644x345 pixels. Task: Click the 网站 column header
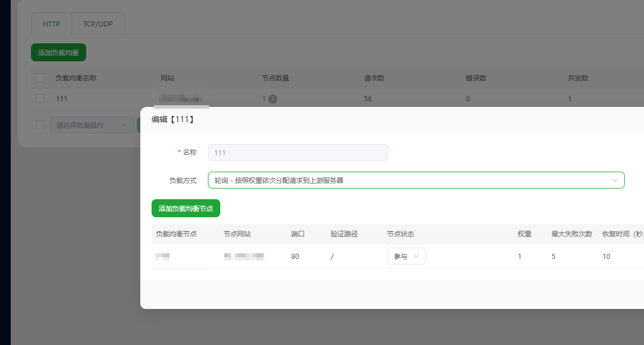click(167, 78)
